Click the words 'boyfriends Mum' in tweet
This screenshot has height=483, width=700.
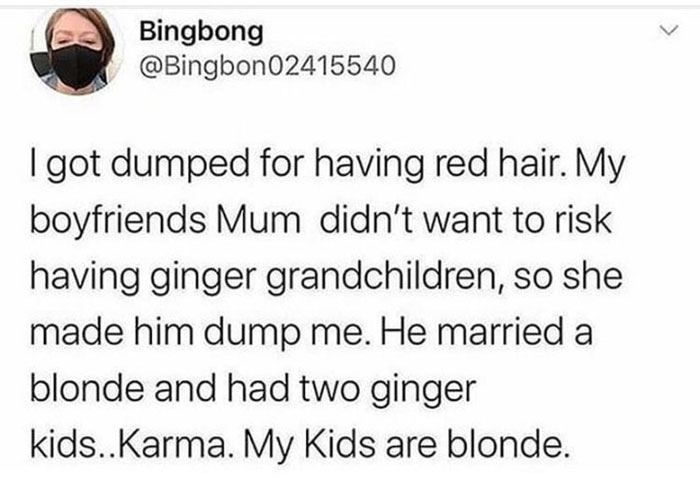click(x=165, y=221)
